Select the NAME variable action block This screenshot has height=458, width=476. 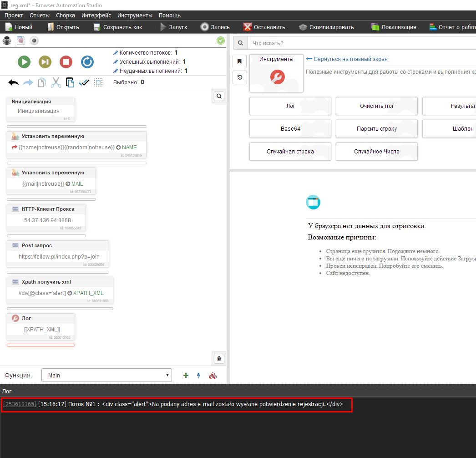pyautogui.click(x=76, y=145)
